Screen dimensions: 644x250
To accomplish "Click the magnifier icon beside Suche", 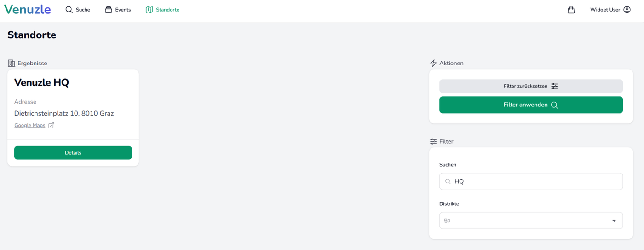I will pos(69,10).
